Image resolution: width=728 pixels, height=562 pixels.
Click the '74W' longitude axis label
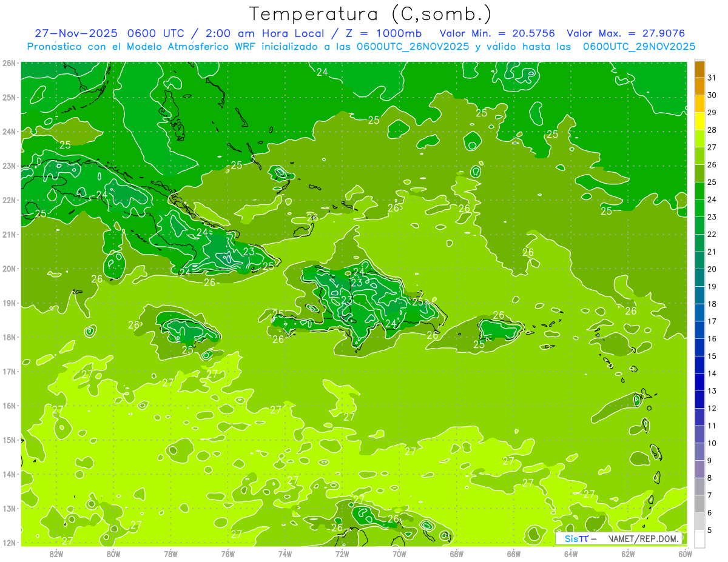[x=285, y=553]
